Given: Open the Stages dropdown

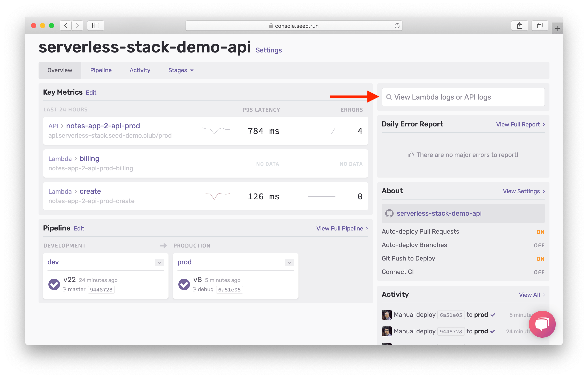Looking at the screenshot, I should point(181,70).
